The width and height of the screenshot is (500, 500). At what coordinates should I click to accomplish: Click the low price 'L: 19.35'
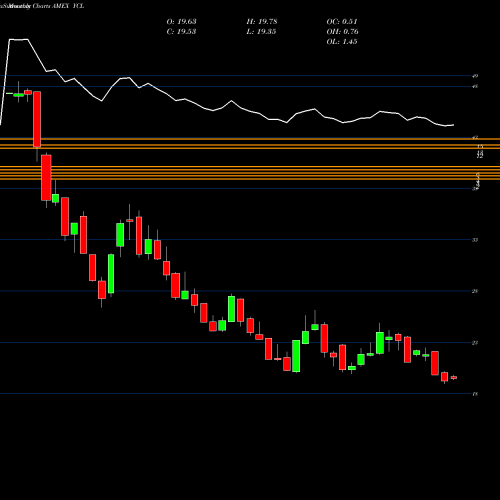[x=261, y=32]
